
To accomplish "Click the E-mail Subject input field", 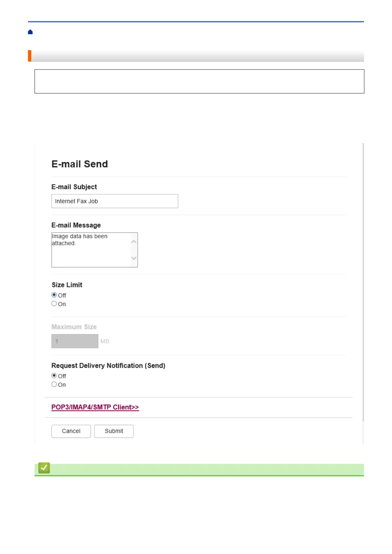I will coord(115,201).
